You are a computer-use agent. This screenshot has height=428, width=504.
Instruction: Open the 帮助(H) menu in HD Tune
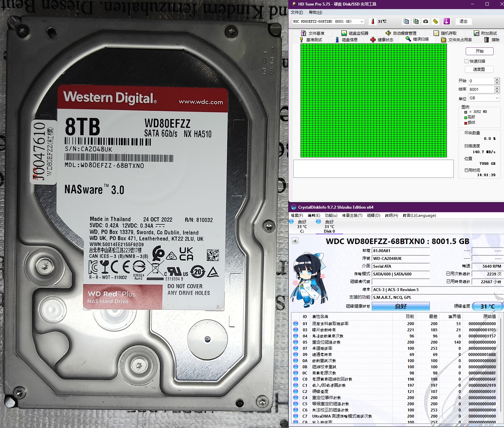tap(315, 12)
